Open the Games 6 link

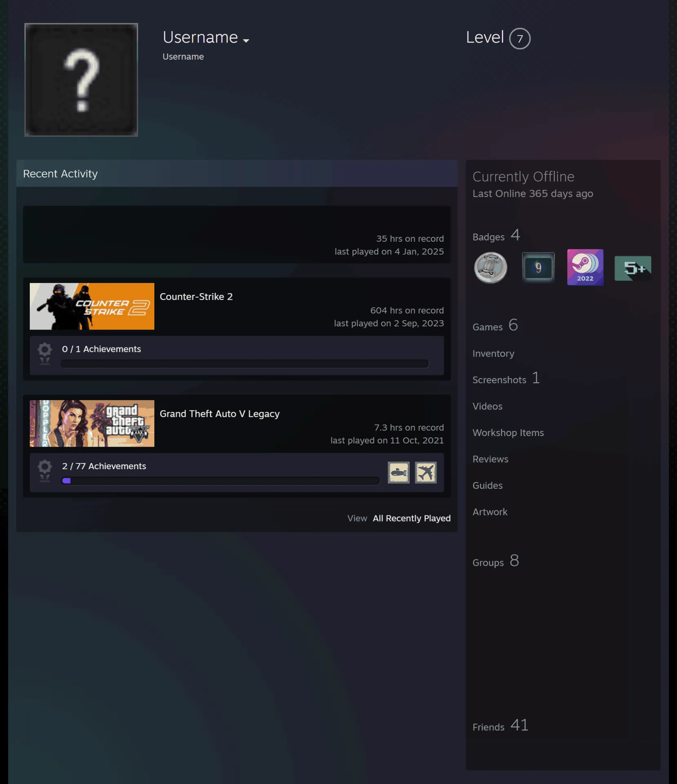click(x=495, y=326)
